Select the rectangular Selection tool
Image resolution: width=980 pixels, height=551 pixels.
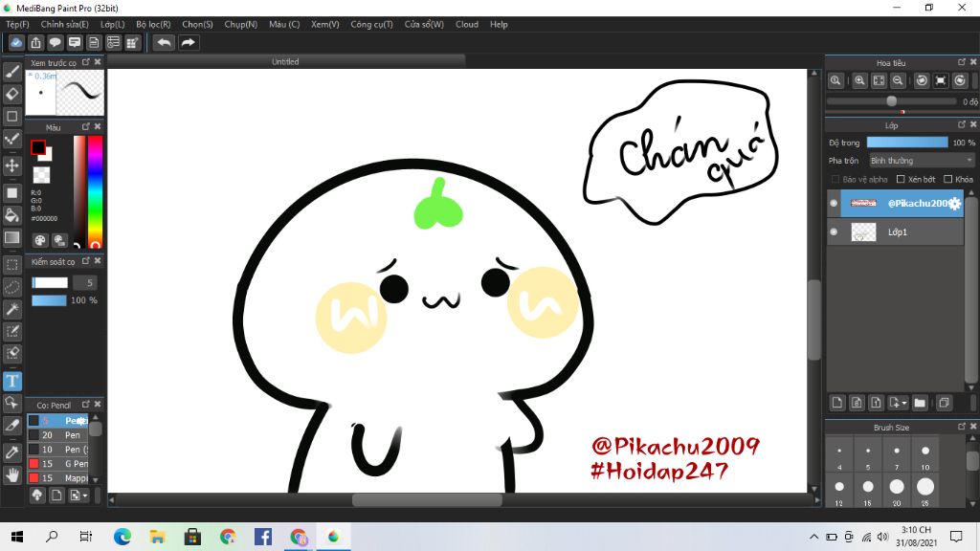pos(11,265)
